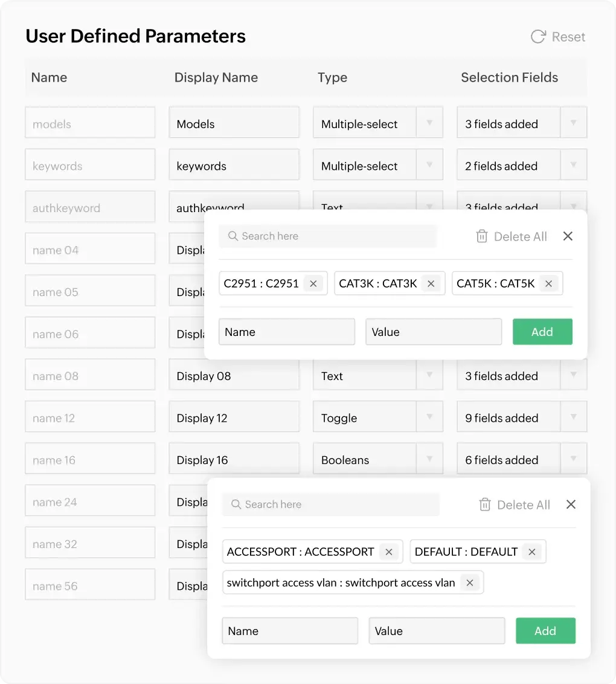616x684 pixels.
Task: Click the name 04 field
Action: (90, 249)
